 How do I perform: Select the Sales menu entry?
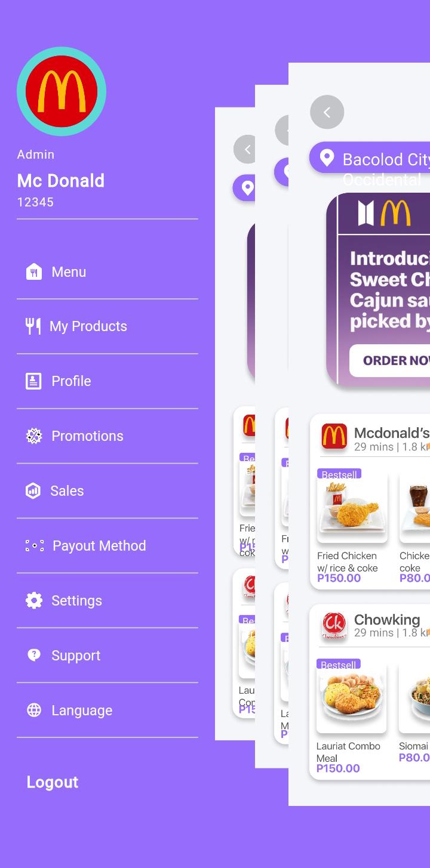pyautogui.click(x=107, y=491)
